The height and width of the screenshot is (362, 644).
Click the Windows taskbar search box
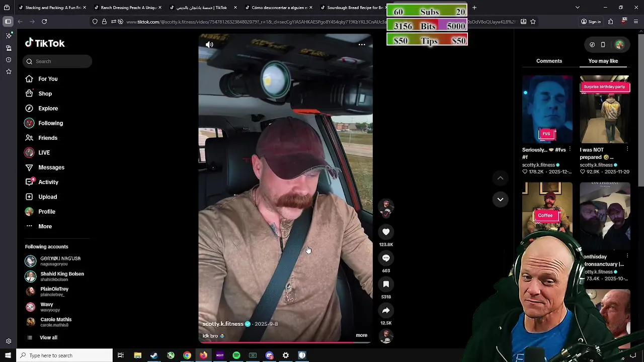(x=64, y=355)
